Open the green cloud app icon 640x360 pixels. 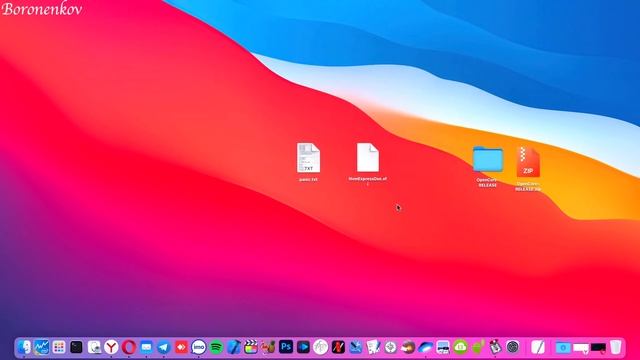[460, 347]
